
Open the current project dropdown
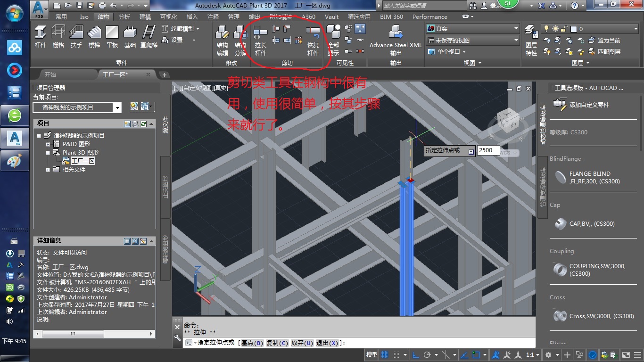tap(117, 107)
